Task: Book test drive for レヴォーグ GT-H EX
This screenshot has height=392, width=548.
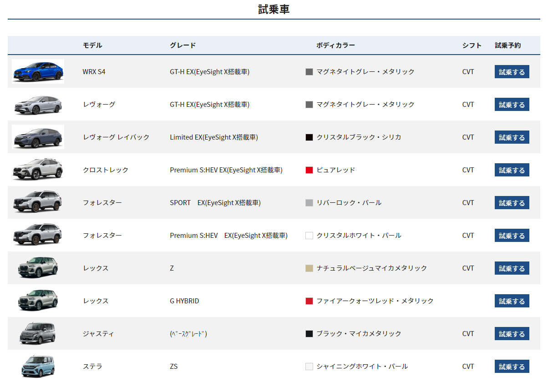Action: tap(512, 105)
